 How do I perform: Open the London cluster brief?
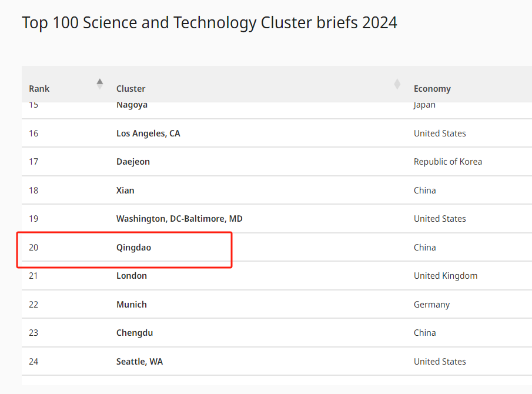coord(132,276)
